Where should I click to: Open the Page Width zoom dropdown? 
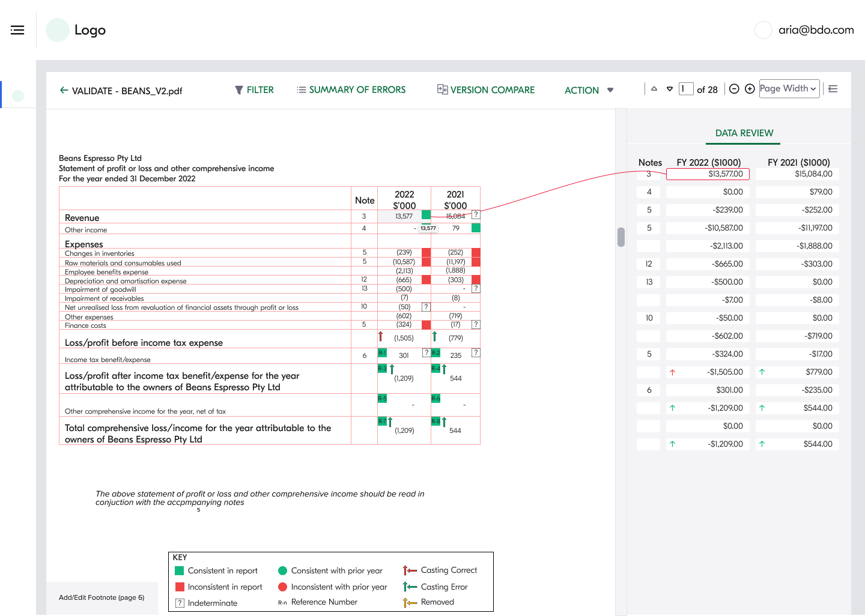(x=789, y=89)
